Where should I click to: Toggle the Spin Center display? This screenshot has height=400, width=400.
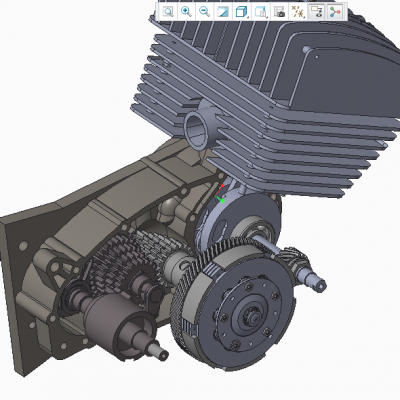point(335,12)
